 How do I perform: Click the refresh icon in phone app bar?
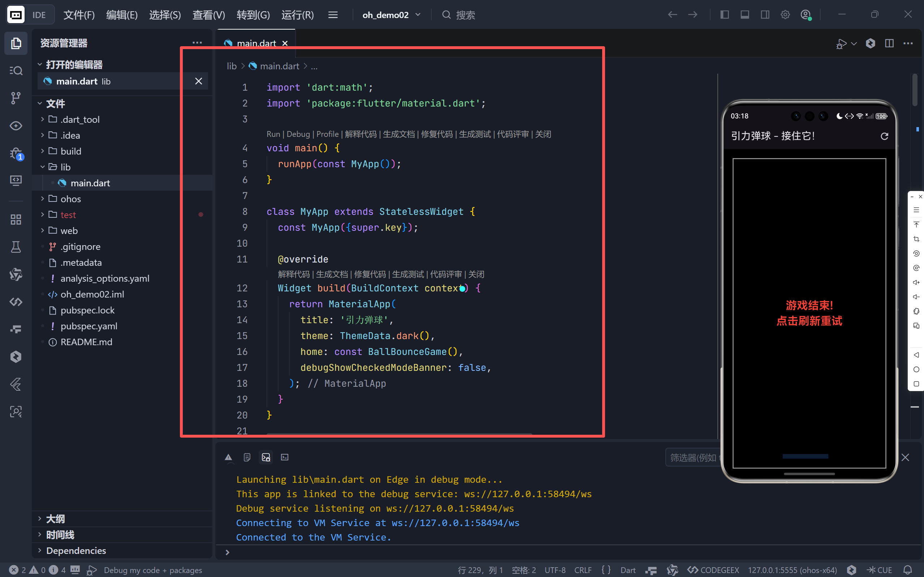(884, 136)
